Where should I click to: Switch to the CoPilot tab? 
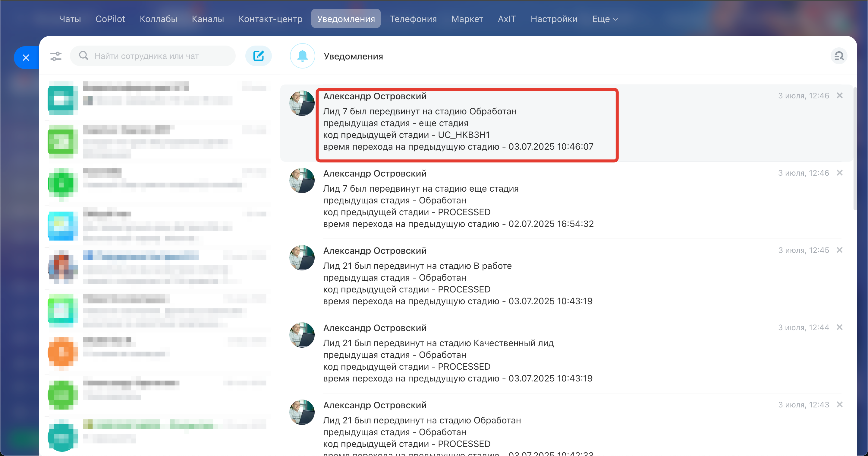click(110, 19)
